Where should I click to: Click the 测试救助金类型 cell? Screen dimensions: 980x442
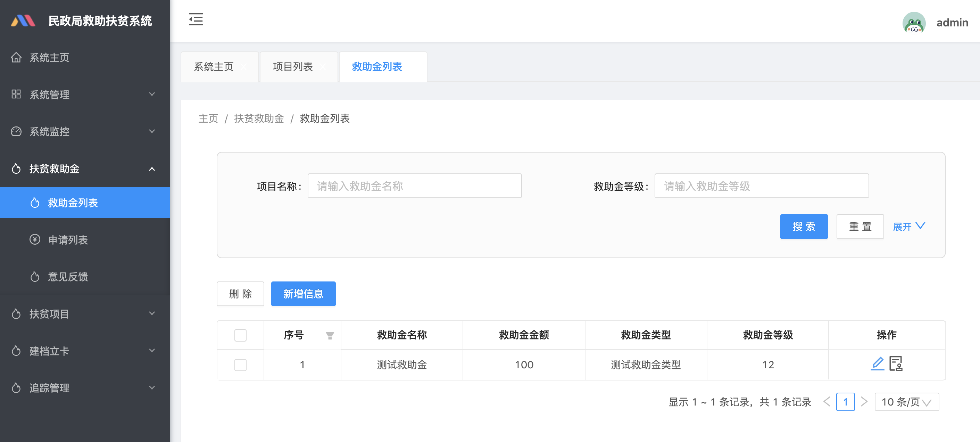pos(646,365)
